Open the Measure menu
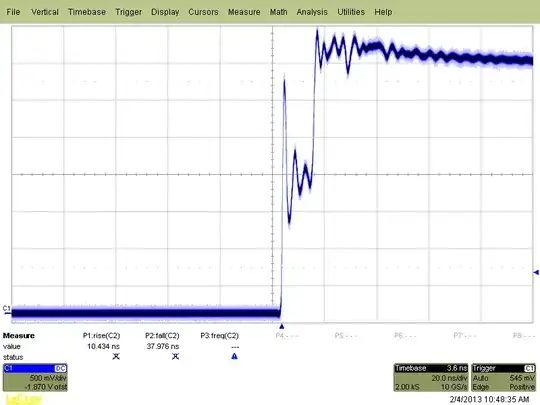Screen dimensions: 540x405 244,12
